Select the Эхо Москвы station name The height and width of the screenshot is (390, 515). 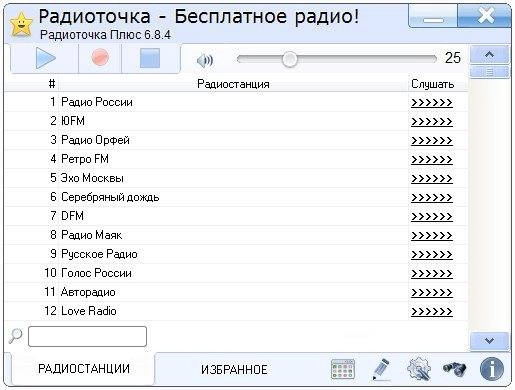click(x=92, y=178)
